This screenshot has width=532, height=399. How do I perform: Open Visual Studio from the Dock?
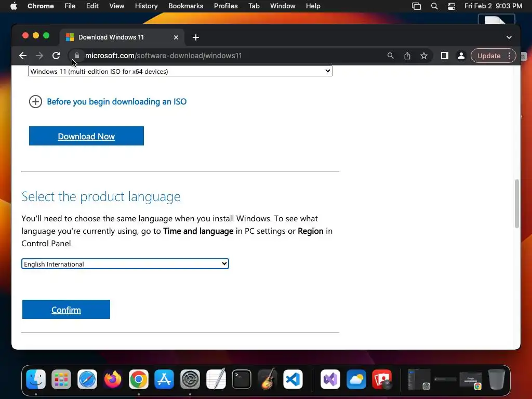click(x=330, y=379)
